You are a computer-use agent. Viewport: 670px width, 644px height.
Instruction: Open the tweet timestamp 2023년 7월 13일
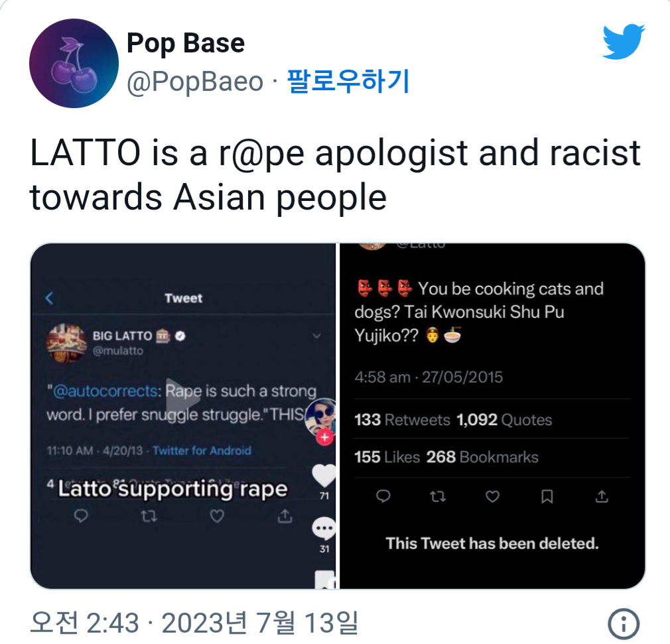coord(194,623)
